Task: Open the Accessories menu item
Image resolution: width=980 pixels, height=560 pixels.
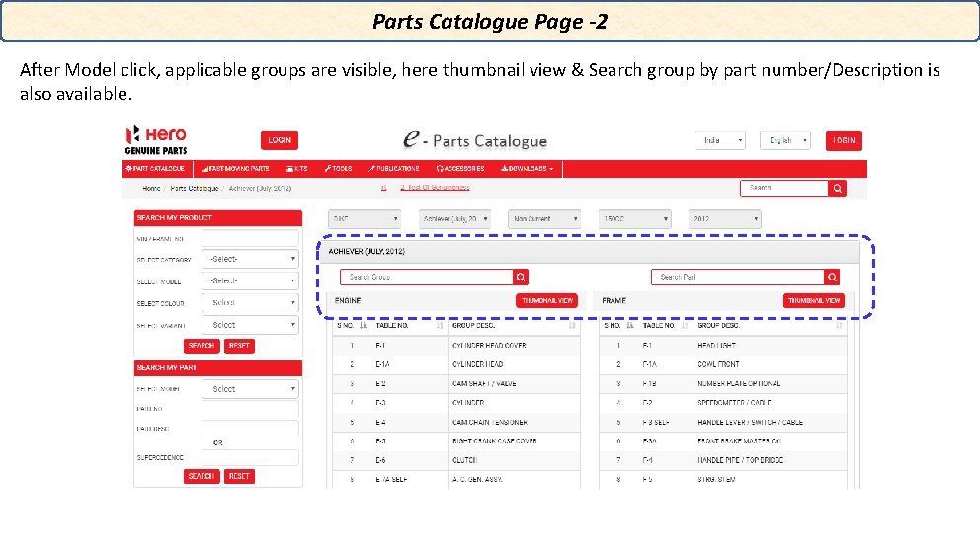Action: 460,169
